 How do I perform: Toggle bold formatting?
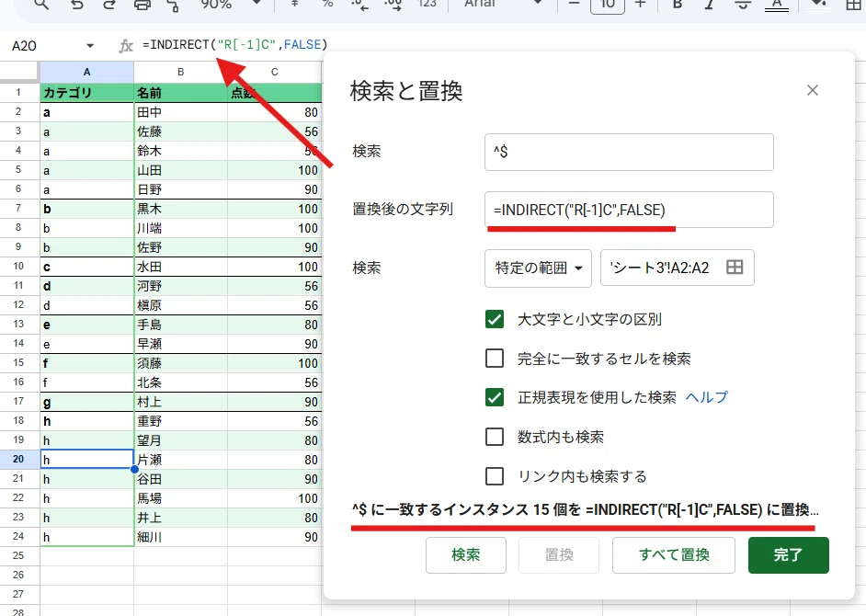click(678, 4)
